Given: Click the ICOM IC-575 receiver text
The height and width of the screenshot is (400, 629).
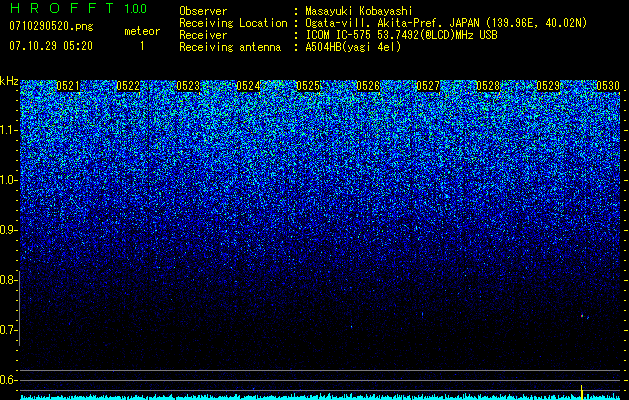Looking at the screenshot, I should click(401, 35).
